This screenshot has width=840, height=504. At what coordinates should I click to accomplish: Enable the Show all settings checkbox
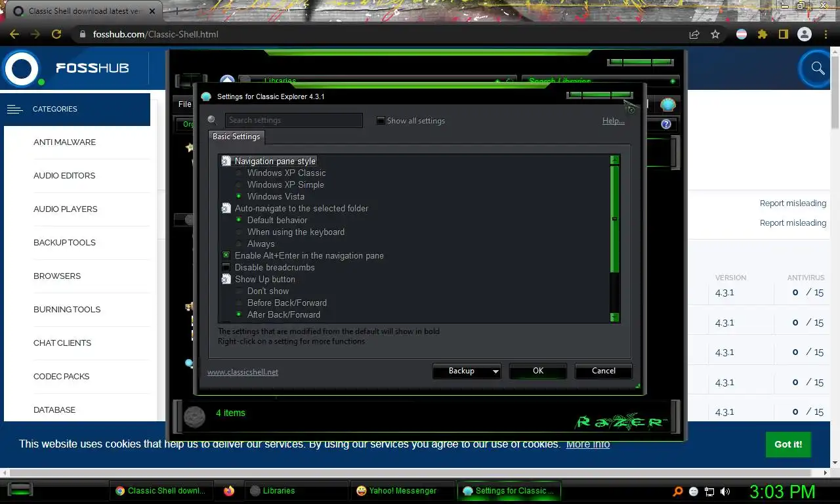[x=381, y=121]
